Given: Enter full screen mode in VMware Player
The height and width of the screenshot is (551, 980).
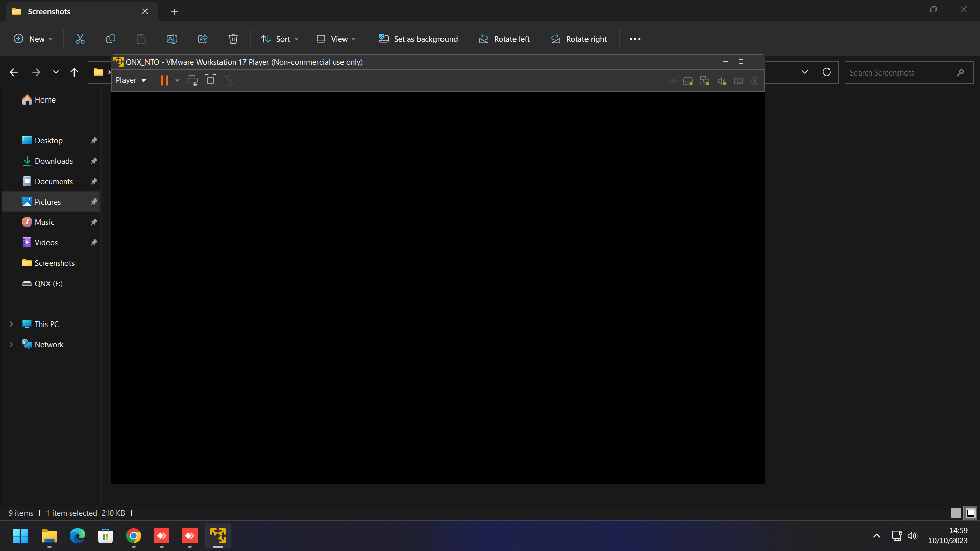Looking at the screenshot, I should pos(210,81).
